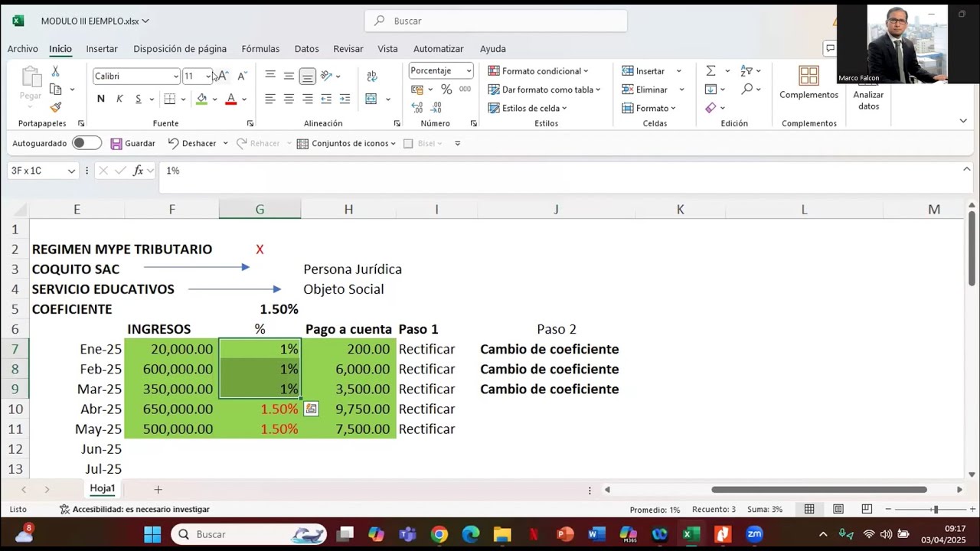Toggle underline S formatting

click(138, 99)
